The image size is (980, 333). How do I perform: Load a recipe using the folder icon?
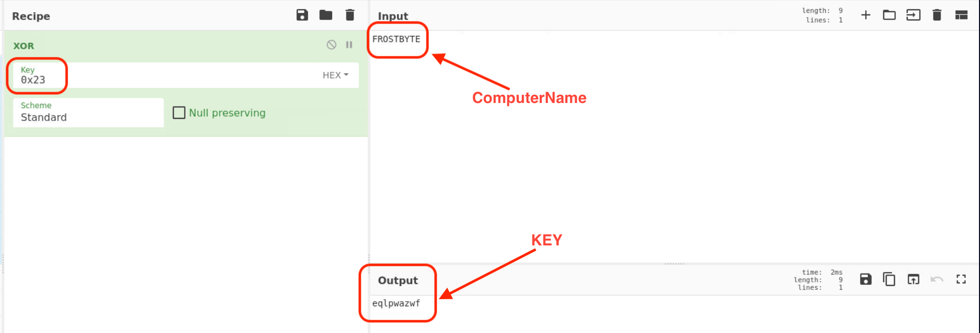tap(325, 15)
